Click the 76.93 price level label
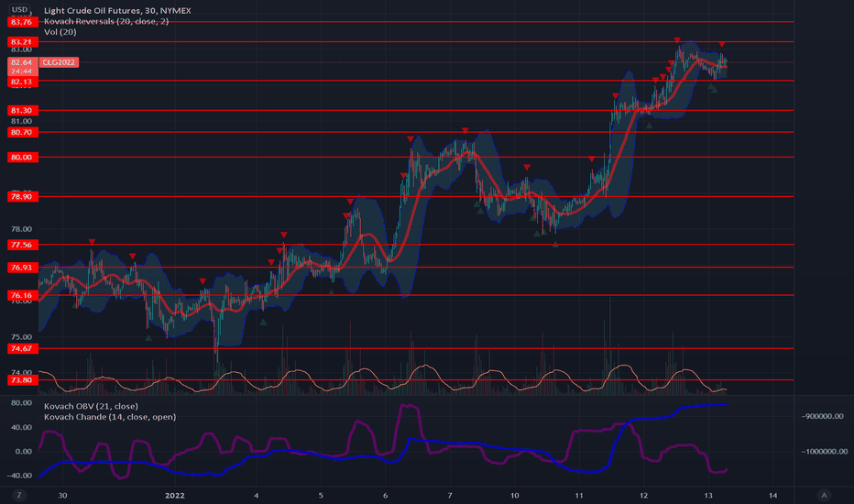 click(23, 267)
